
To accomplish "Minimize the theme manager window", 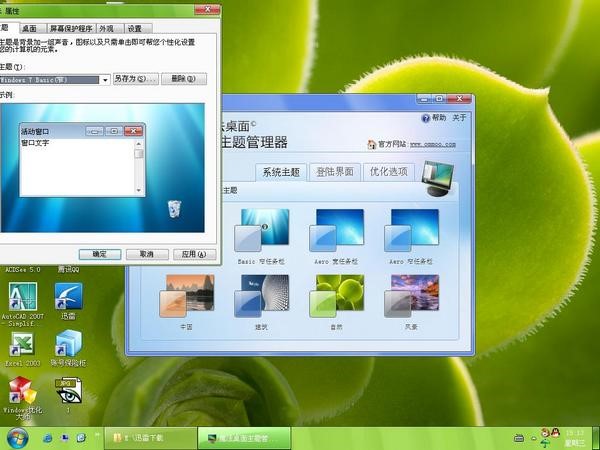I will pos(424,99).
